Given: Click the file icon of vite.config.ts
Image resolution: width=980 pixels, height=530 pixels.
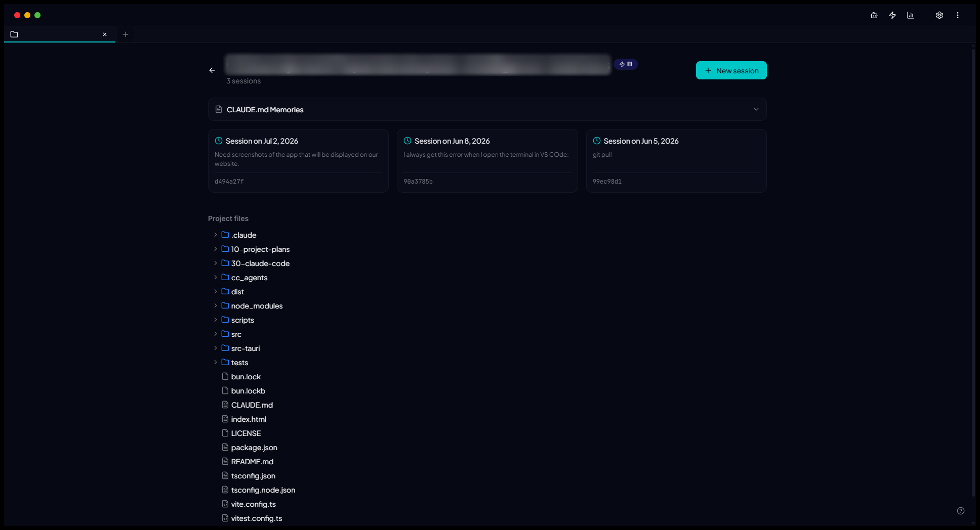Looking at the screenshot, I should (x=225, y=504).
